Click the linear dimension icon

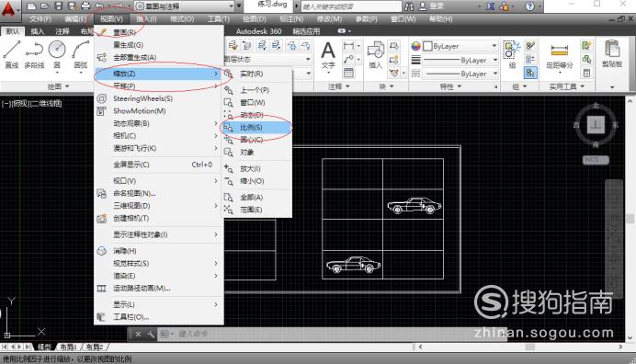[x=348, y=46]
